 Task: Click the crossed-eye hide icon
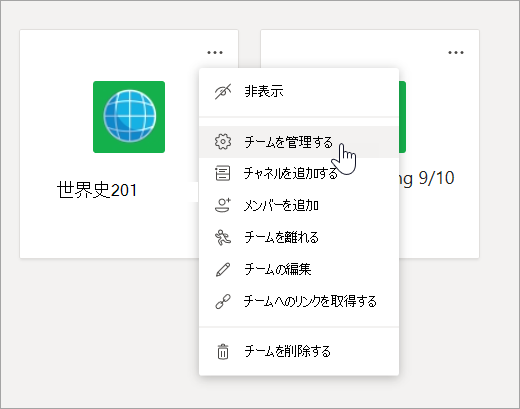(223, 92)
